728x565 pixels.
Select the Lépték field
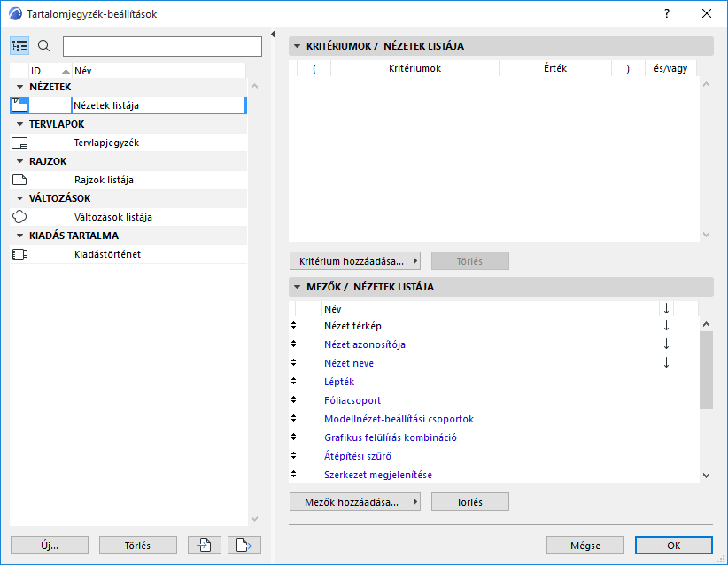point(339,382)
